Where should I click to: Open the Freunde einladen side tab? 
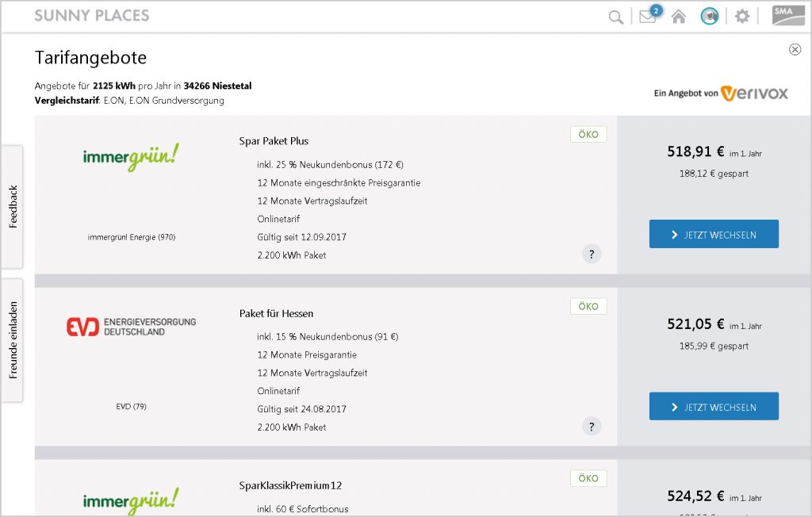pyautogui.click(x=13, y=340)
